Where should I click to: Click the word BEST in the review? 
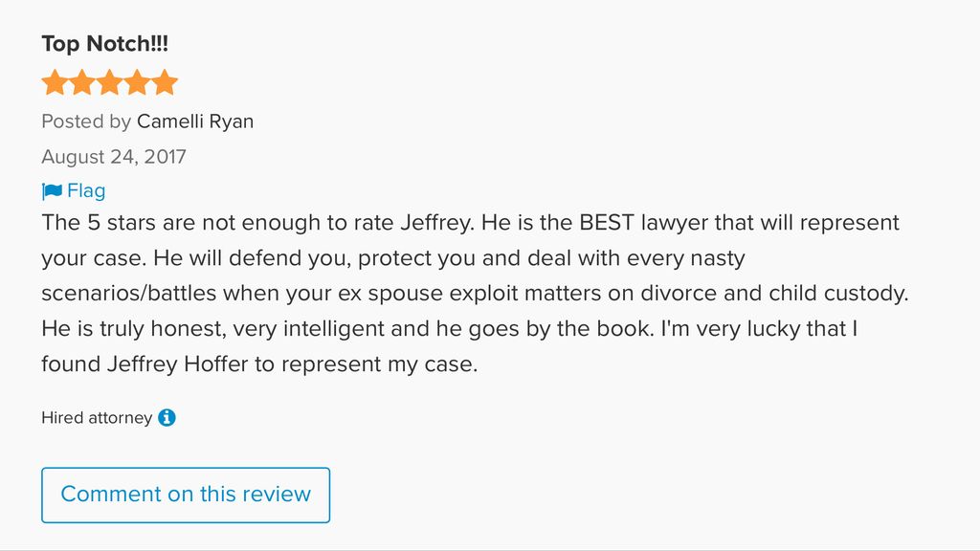click(607, 222)
